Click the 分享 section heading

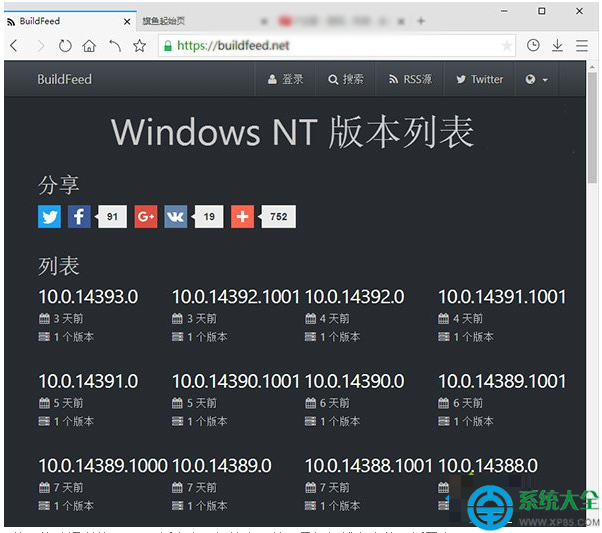click(x=58, y=185)
